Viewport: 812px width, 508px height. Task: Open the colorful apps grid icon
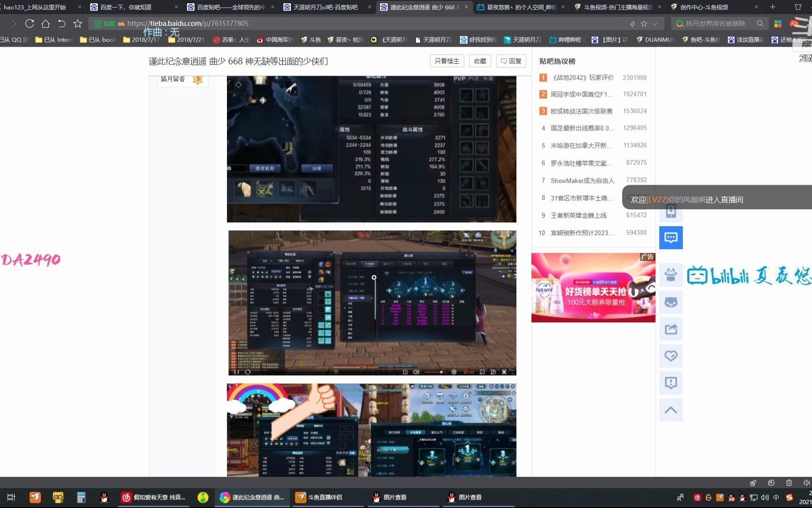tap(778, 24)
